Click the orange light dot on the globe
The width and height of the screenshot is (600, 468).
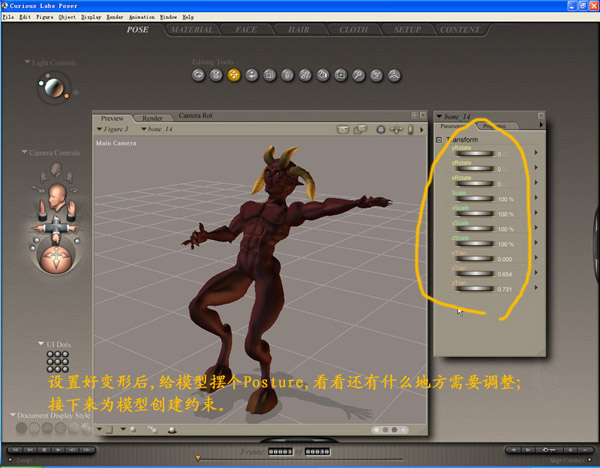pyautogui.click(x=67, y=96)
